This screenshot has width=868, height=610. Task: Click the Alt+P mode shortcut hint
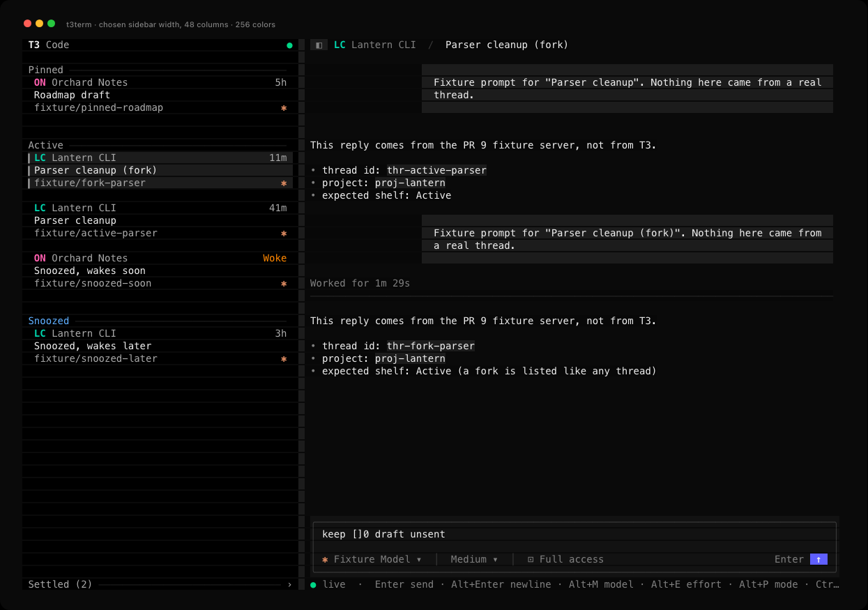click(768, 584)
